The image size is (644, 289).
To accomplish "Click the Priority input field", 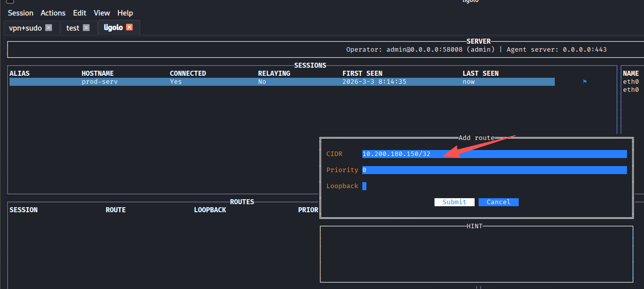I will [x=494, y=170].
